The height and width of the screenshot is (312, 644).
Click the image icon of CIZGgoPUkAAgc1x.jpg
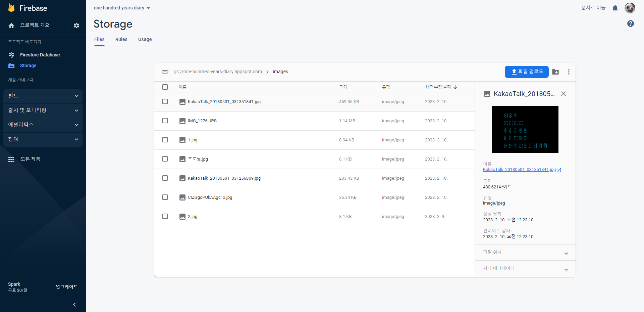pyautogui.click(x=182, y=197)
